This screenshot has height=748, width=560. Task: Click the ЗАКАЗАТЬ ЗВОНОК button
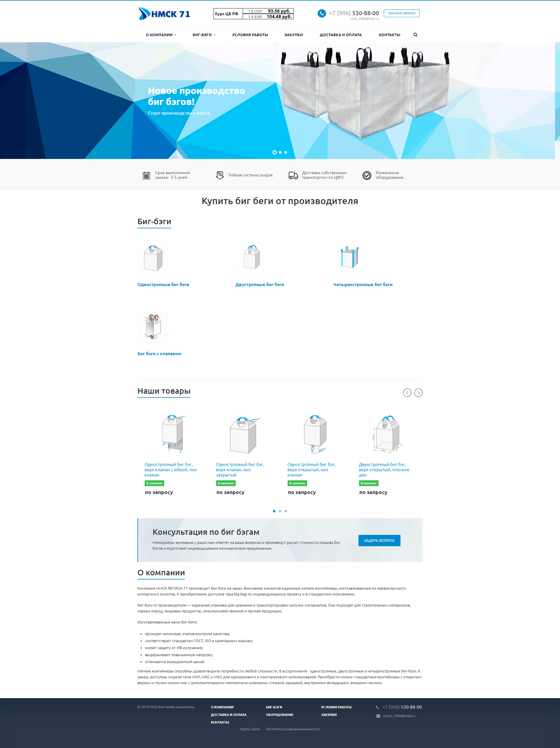point(402,13)
